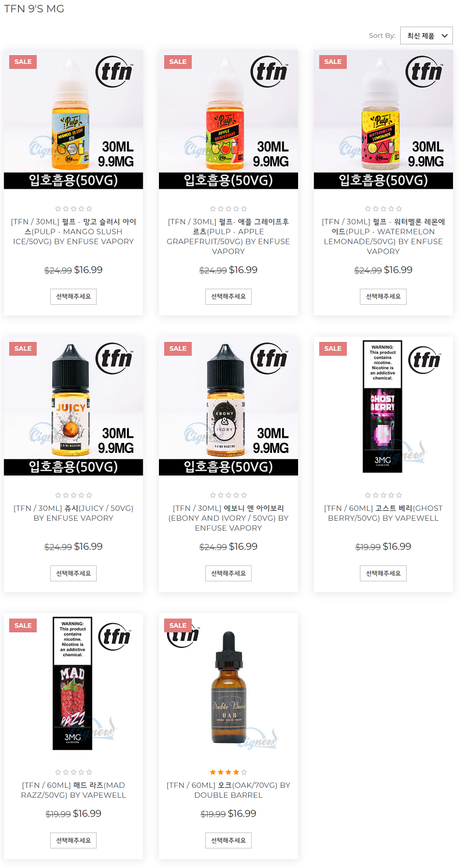Open Watermelon Lemonade bottle thumbnail
Viewport: 464px width, 868px height.
click(x=383, y=119)
